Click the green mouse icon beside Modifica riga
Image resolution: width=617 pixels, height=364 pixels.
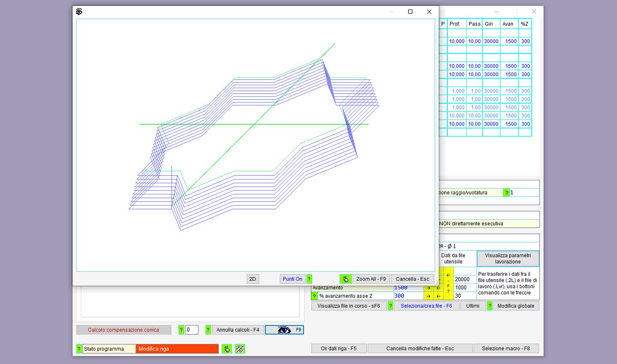(227, 349)
